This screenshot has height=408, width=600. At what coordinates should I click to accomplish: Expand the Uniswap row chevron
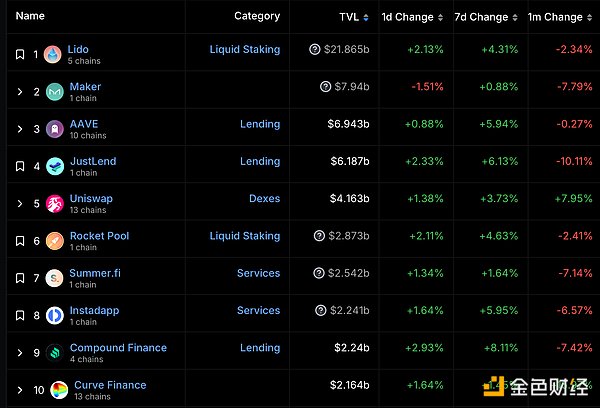click(19, 204)
